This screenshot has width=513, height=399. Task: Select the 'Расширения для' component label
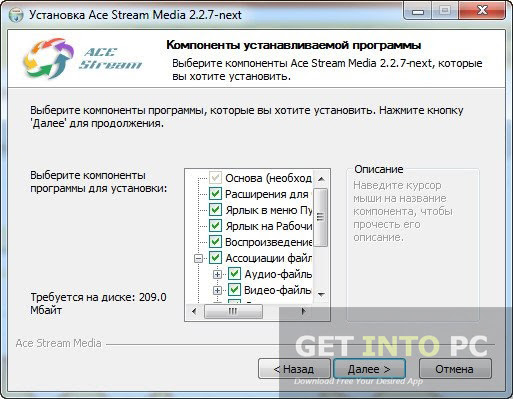coord(267,194)
